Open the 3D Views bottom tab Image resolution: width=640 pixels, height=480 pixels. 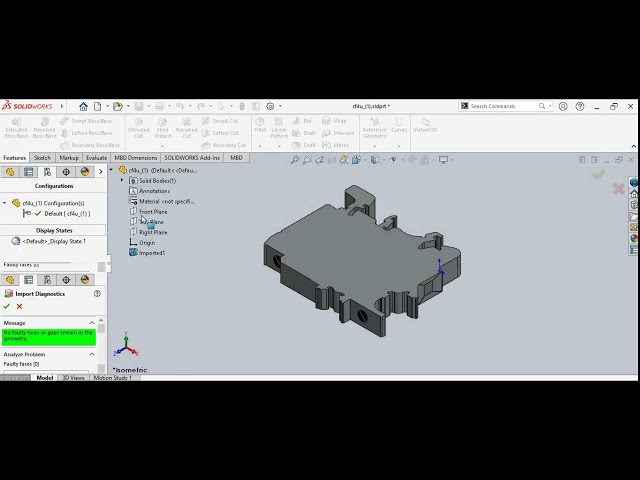pyautogui.click(x=73, y=378)
